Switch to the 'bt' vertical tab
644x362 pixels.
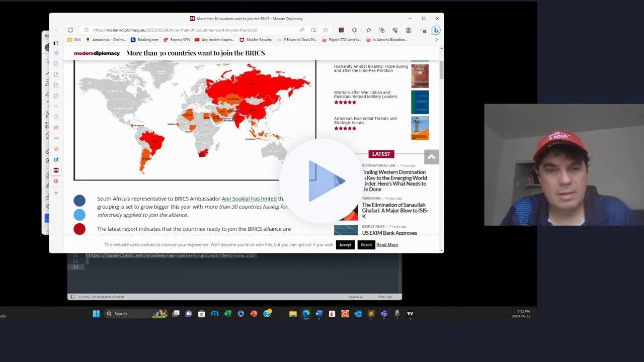[x=56, y=159]
